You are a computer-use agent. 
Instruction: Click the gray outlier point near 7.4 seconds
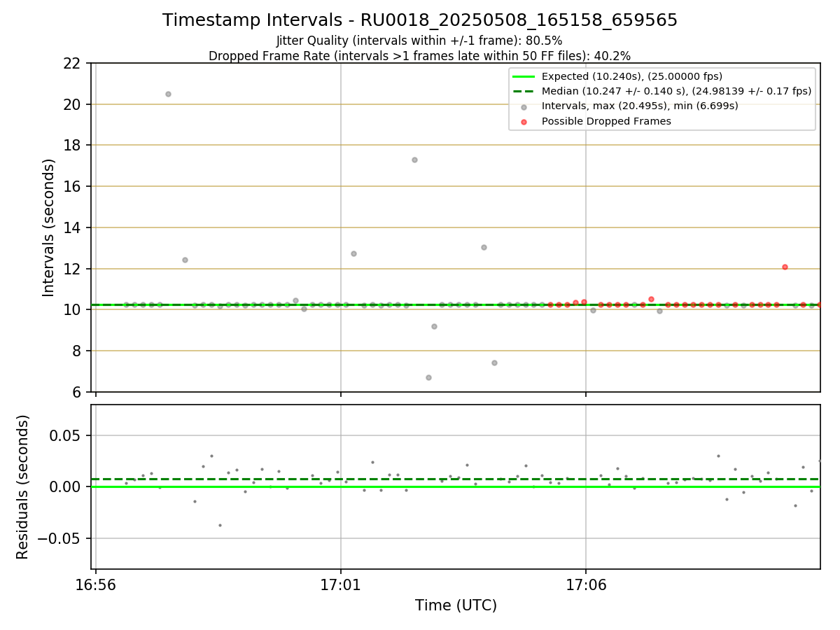494,363
